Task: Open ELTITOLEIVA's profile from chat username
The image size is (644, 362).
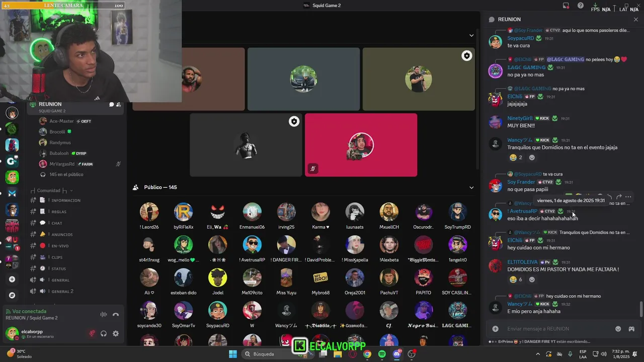Action: tap(522, 262)
